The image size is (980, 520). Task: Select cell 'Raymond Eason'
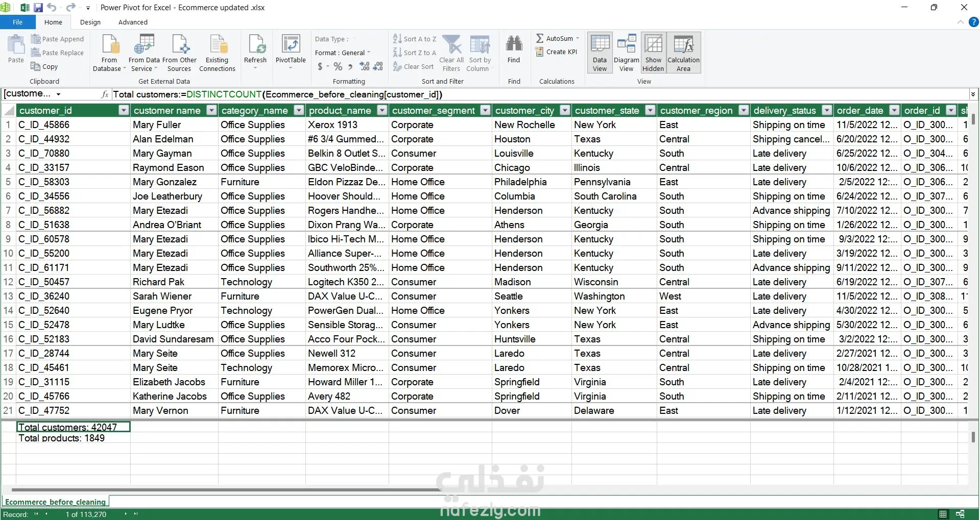tap(174, 167)
